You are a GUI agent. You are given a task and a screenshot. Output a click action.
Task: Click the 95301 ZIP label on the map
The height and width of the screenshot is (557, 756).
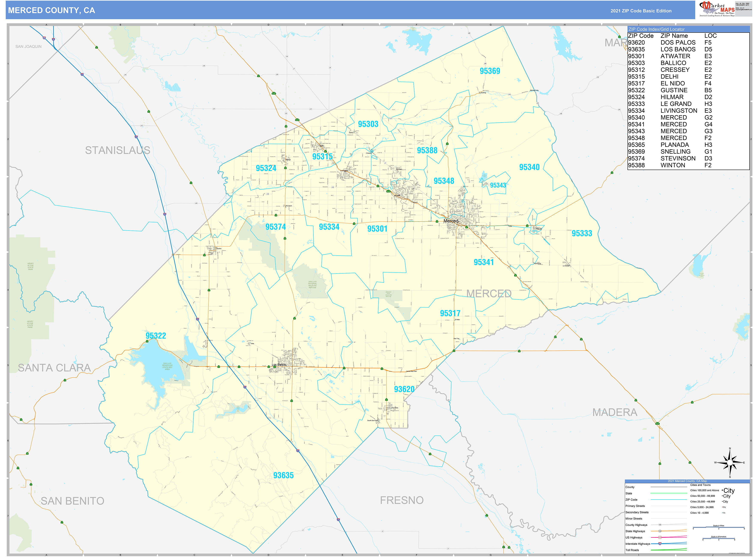click(377, 229)
